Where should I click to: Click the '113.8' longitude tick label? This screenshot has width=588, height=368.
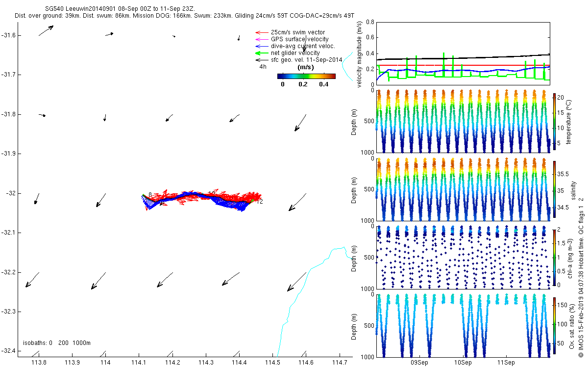[39, 363]
